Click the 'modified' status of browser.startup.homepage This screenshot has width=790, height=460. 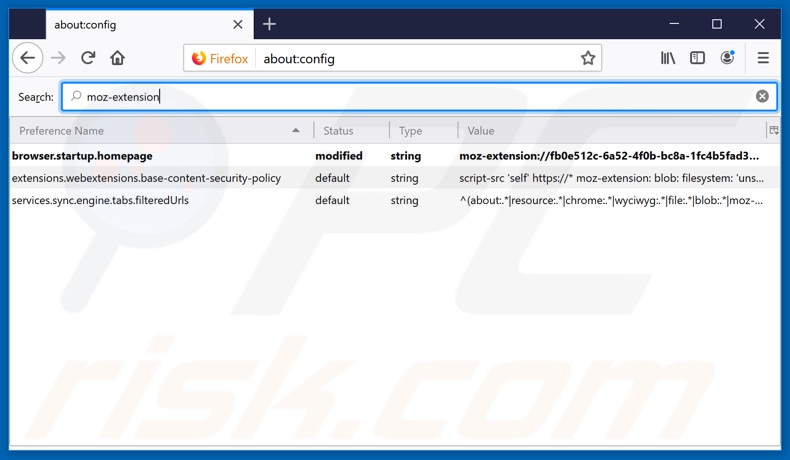(x=339, y=156)
